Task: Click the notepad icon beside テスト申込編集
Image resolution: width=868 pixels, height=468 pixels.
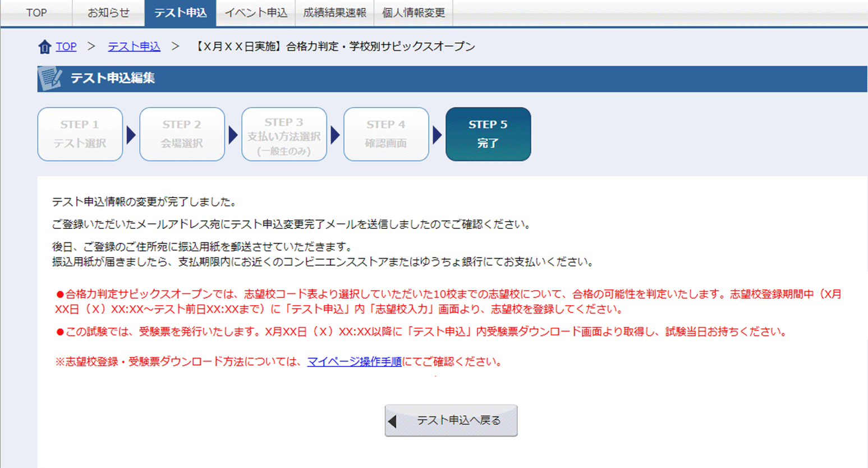Action: [x=50, y=78]
